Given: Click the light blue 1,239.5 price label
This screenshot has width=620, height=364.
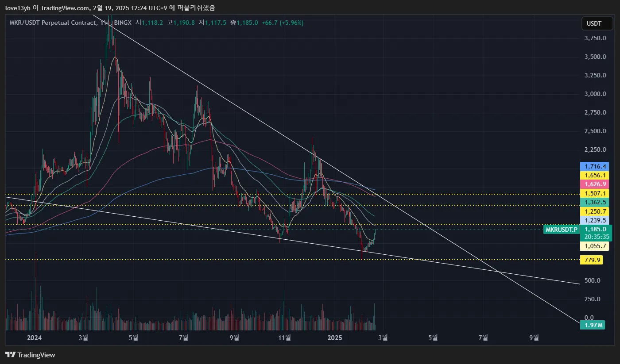Looking at the screenshot, I should click(595, 220).
